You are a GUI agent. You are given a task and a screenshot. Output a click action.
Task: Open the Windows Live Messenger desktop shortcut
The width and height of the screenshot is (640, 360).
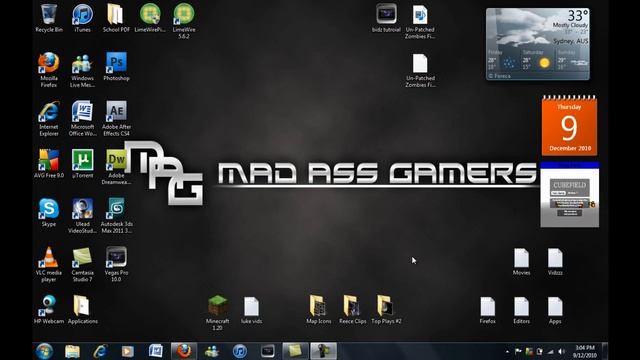(82, 69)
